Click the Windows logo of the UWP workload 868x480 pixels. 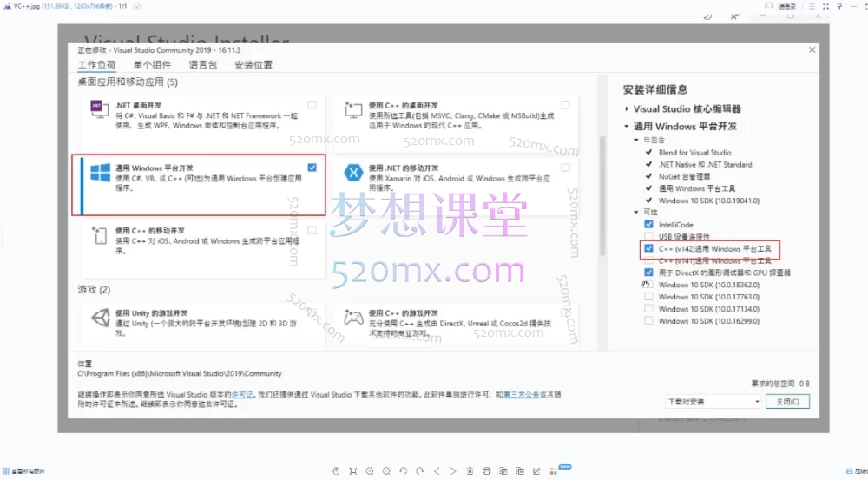click(x=100, y=172)
